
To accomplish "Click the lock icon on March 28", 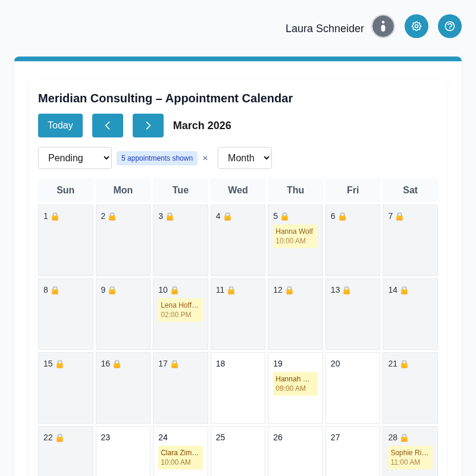I will (x=404, y=438).
